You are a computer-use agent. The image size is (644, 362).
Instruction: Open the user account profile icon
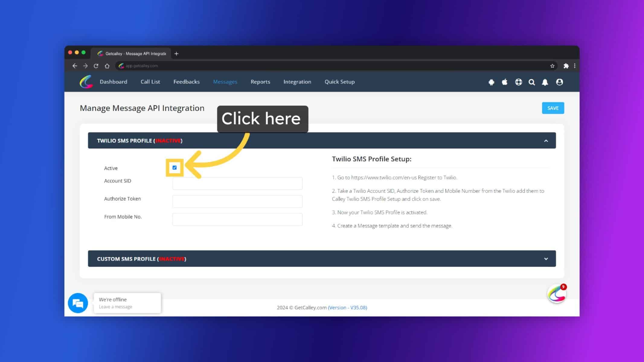click(x=559, y=82)
